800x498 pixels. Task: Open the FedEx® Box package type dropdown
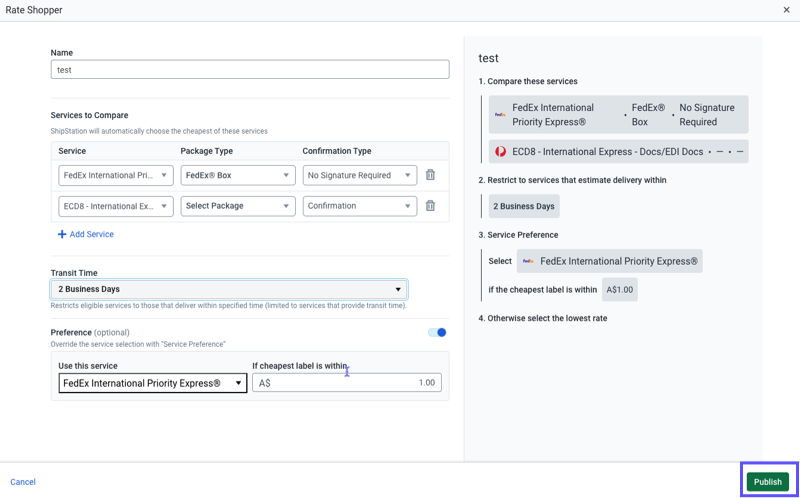click(x=238, y=175)
